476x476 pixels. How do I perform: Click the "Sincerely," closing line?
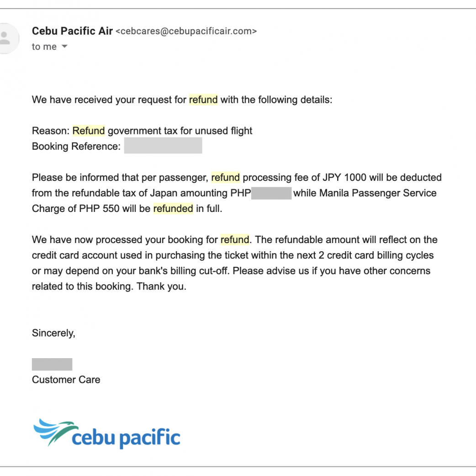point(53,333)
